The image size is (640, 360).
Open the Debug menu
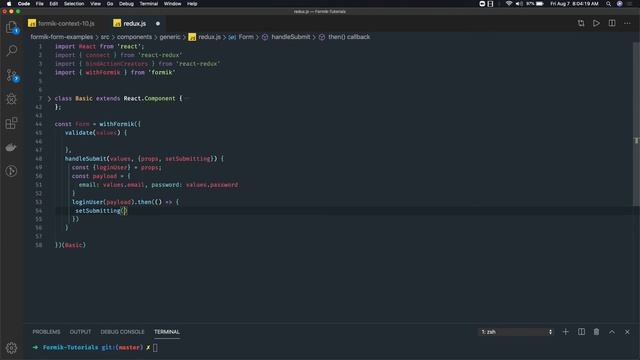(x=126, y=4)
